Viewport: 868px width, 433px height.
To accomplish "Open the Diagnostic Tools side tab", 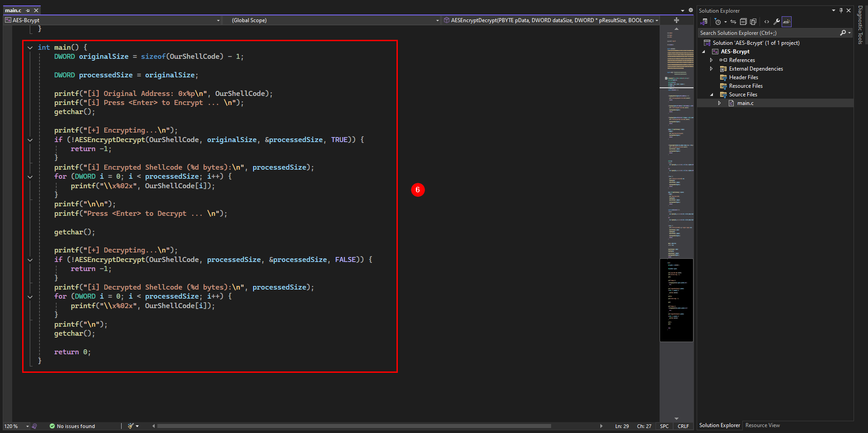I will point(860,25).
